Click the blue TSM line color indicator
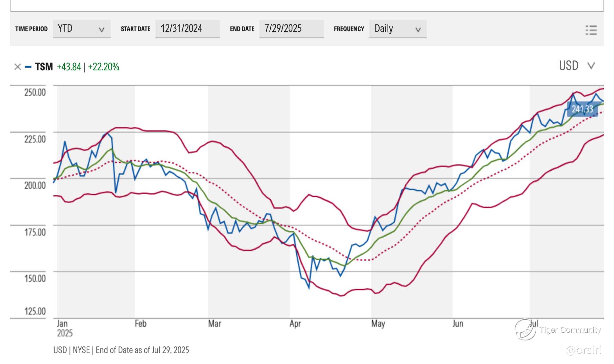This screenshot has width=614, height=364. [28, 67]
